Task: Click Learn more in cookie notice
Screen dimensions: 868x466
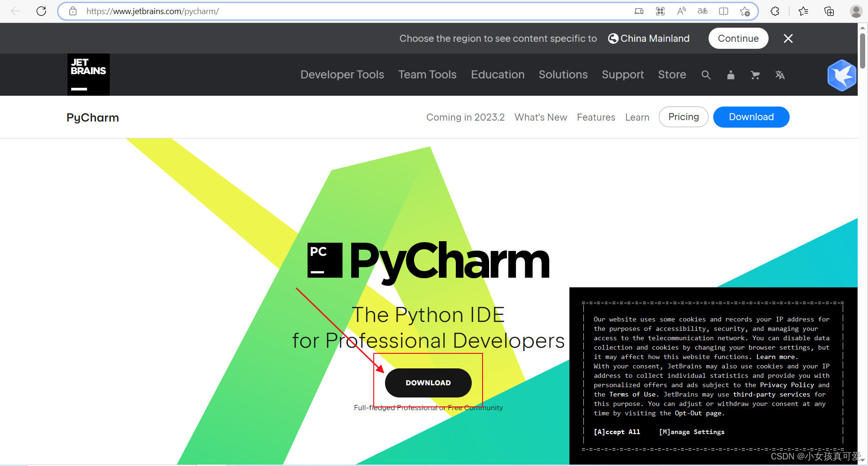Action: pyautogui.click(x=777, y=357)
